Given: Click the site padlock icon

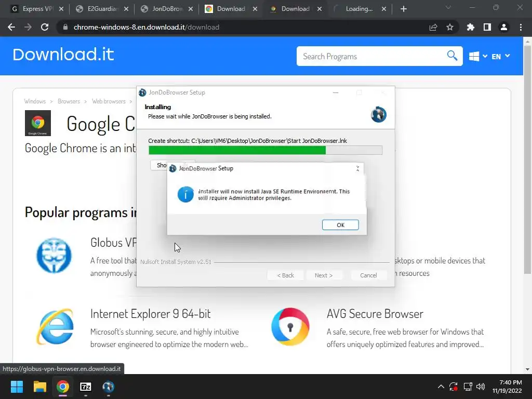Looking at the screenshot, I should (65, 27).
